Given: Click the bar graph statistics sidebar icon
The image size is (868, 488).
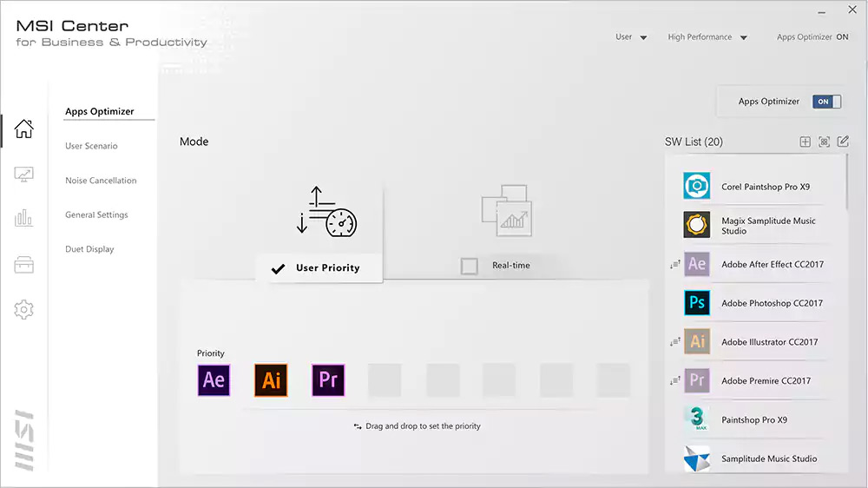Looking at the screenshot, I should click(24, 219).
